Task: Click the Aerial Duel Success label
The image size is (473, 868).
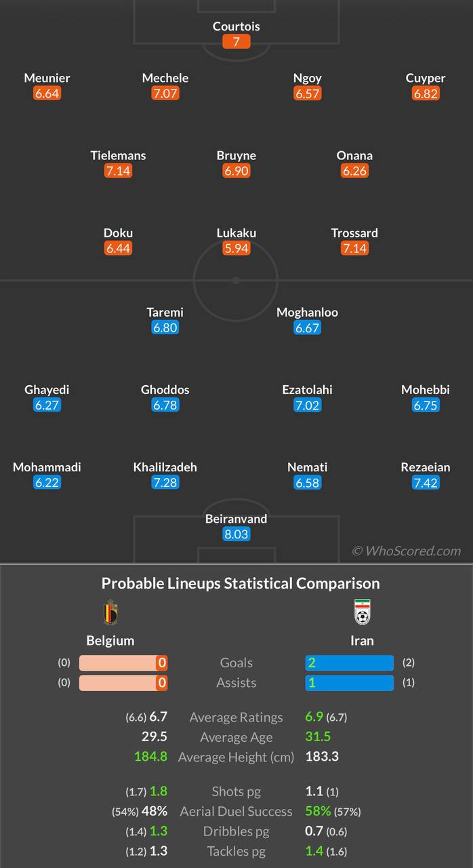Action: pyautogui.click(x=236, y=812)
